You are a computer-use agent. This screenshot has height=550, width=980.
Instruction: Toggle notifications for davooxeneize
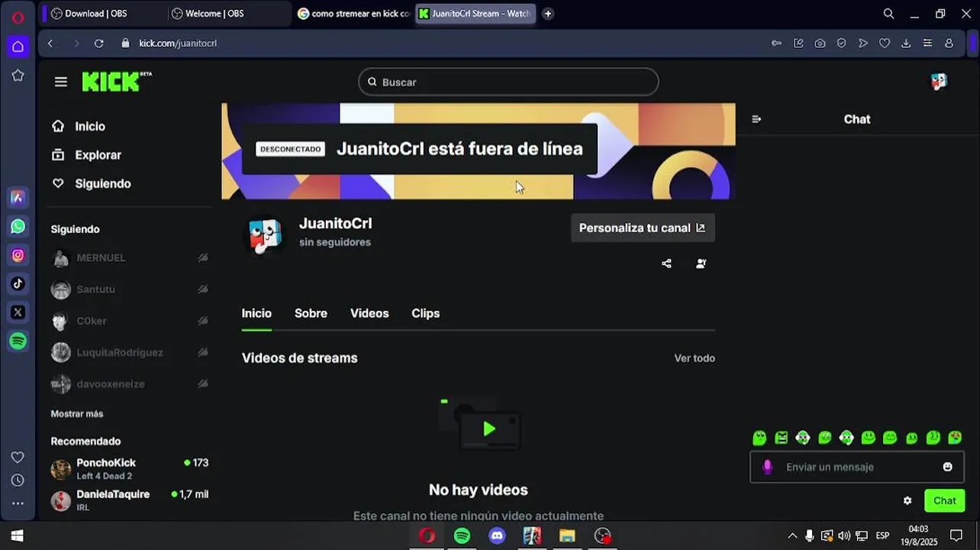203,383
